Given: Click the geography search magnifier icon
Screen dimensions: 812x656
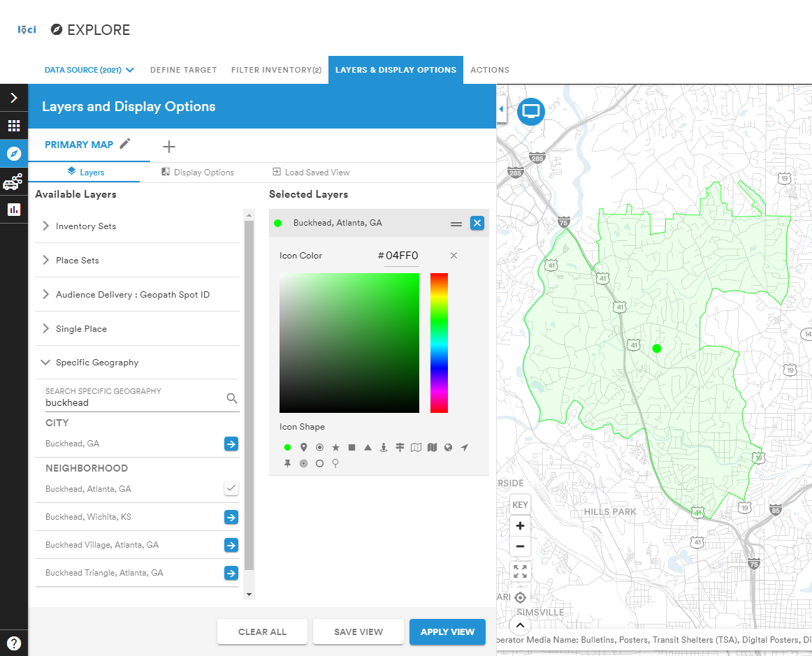Looking at the screenshot, I should 232,398.
